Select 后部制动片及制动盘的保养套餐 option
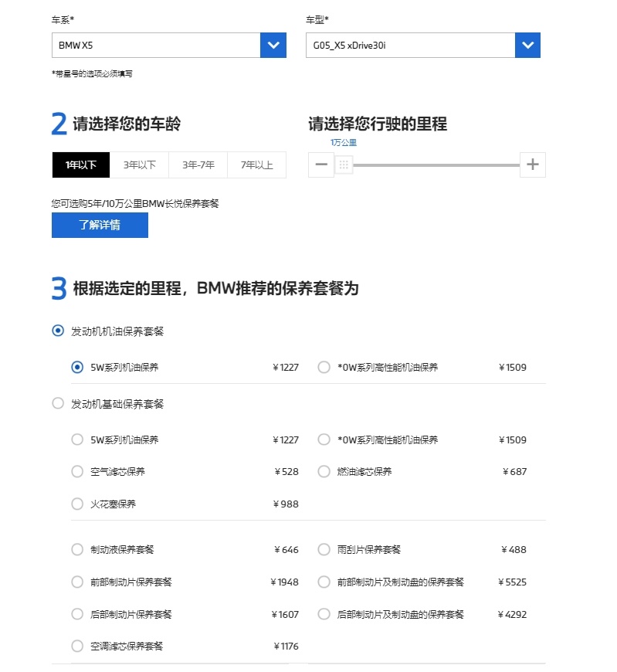Image resolution: width=617 pixels, height=672 pixels. [324, 614]
